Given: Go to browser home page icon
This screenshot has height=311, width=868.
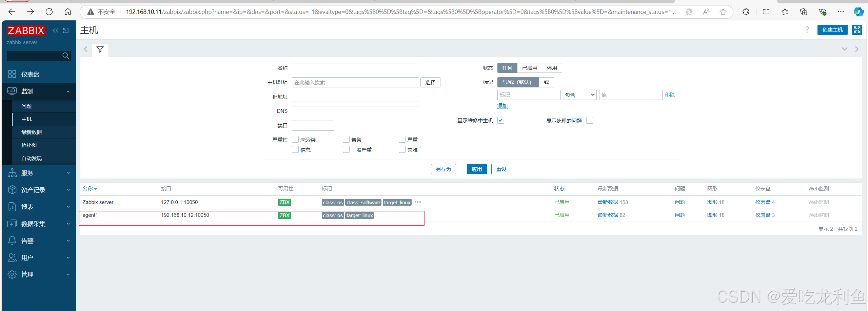Looking at the screenshot, I should coord(68,12).
